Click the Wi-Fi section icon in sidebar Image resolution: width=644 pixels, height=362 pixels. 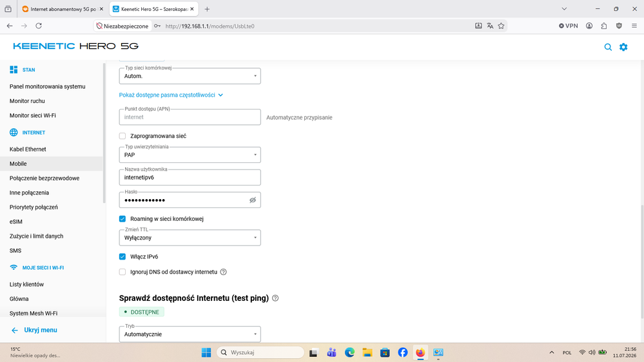[14, 267]
